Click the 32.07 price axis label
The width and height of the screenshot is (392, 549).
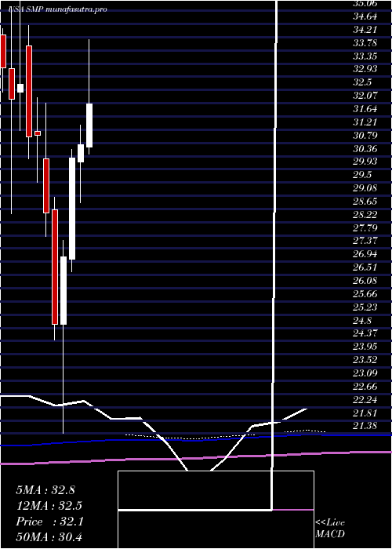pyautogui.click(x=365, y=96)
